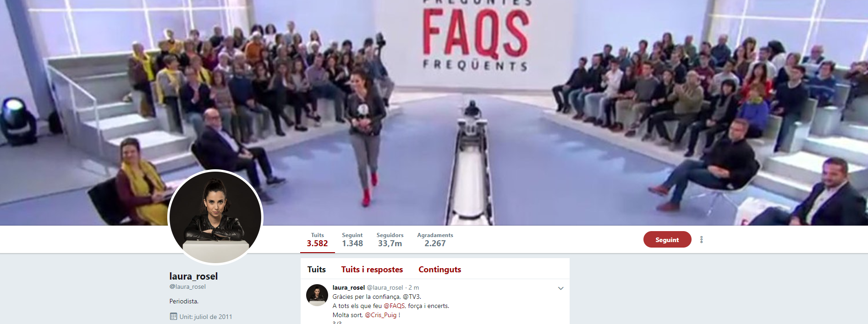The image size is (868, 324).
Task: Show the Seguidors 33,7m list
Action: pyautogui.click(x=390, y=240)
